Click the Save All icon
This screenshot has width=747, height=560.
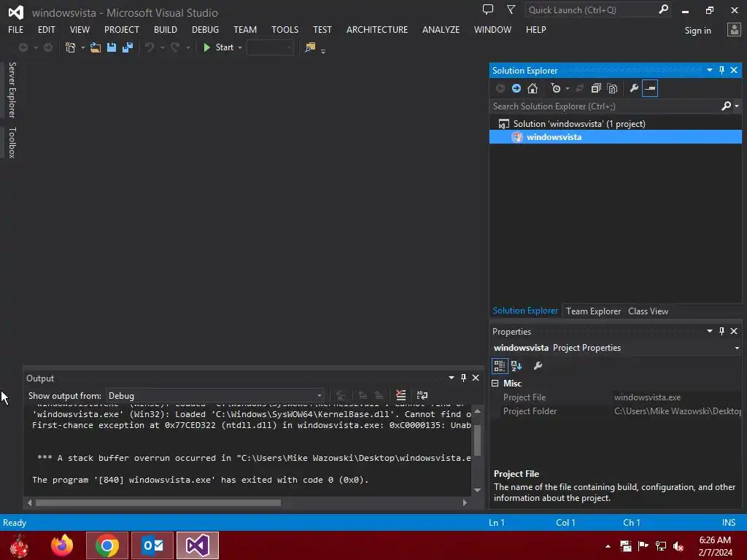click(128, 47)
